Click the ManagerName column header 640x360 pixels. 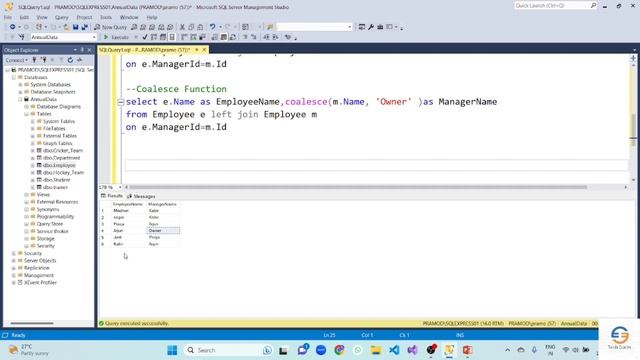pyautogui.click(x=162, y=204)
